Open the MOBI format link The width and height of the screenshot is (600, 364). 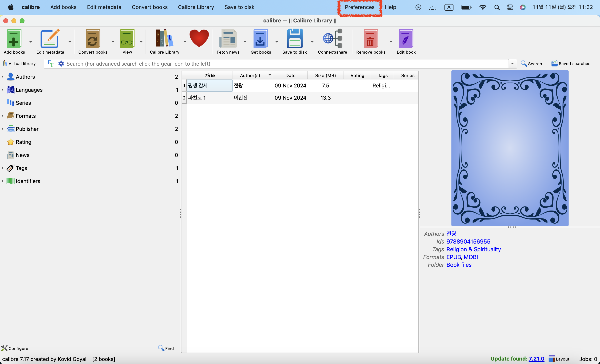pos(471,257)
